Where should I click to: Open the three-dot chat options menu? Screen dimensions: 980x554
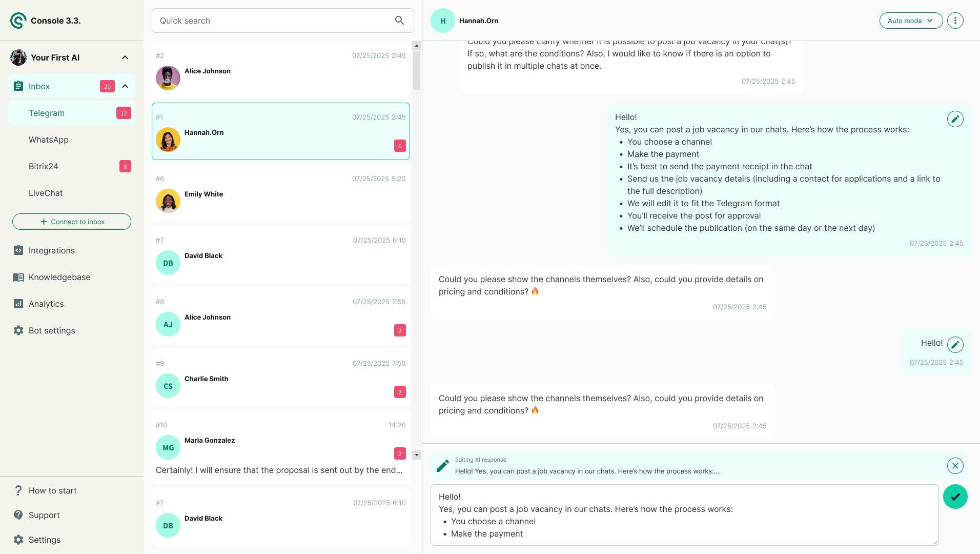(x=955, y=21)
